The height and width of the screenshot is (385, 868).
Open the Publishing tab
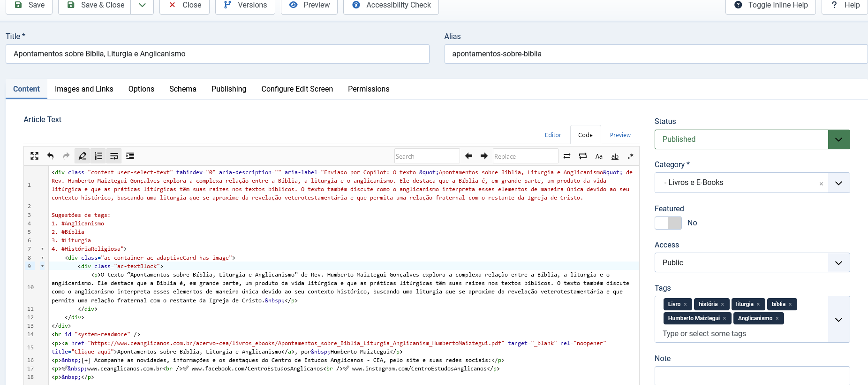229,89
